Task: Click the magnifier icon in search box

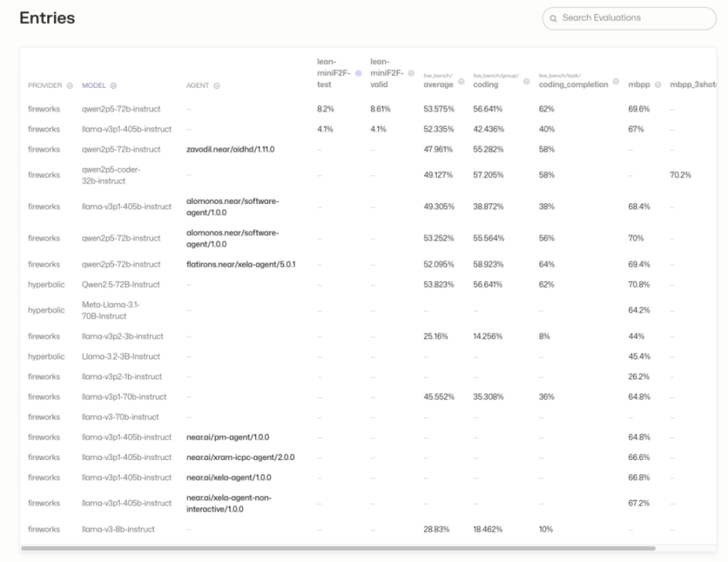Action: click(x=553, y=18)
